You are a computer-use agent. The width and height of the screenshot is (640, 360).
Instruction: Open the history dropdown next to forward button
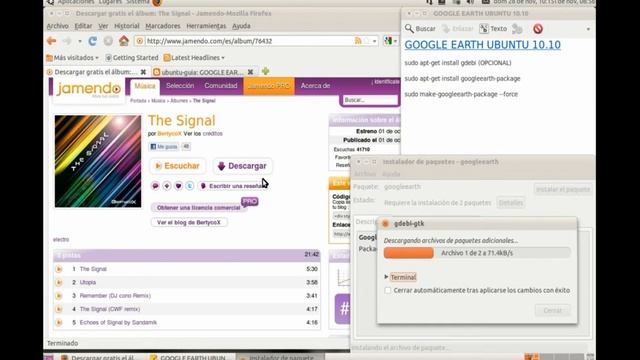80,41
